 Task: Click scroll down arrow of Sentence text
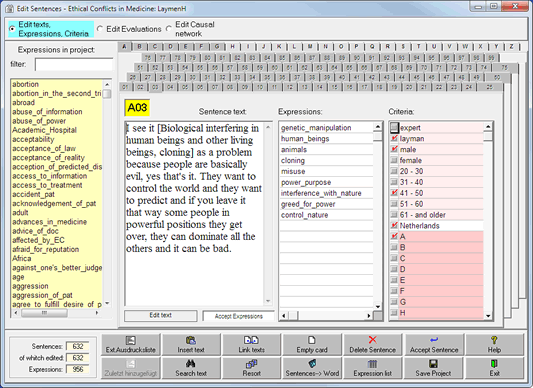(268, 301)
